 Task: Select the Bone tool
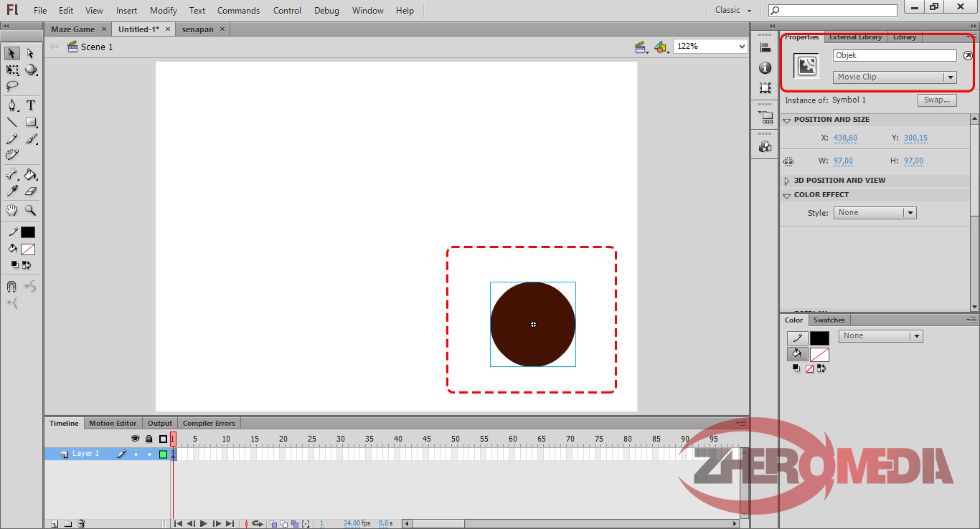point(12,174)
